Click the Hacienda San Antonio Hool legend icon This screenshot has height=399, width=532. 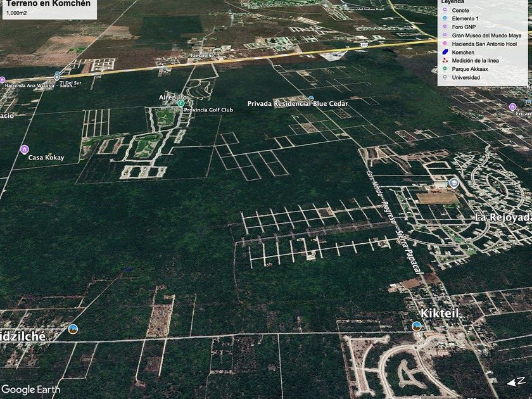point(445,44)
